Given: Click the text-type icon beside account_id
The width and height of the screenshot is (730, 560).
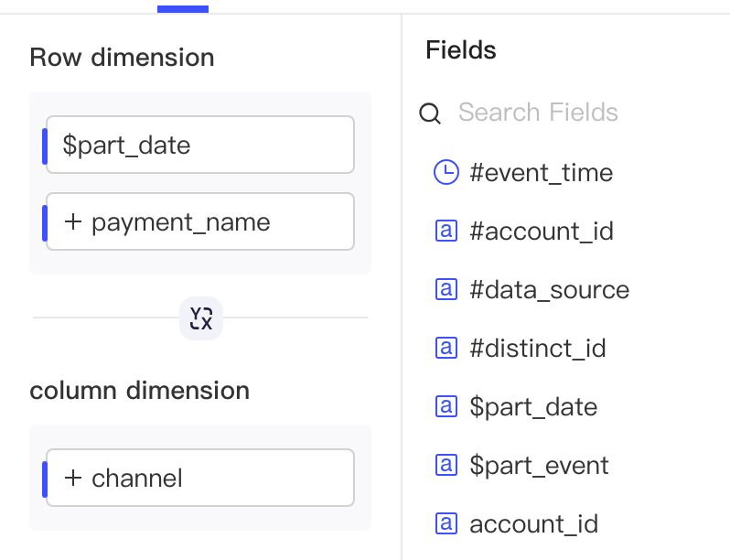Looking at the screenshot, I should coord(446,523).
